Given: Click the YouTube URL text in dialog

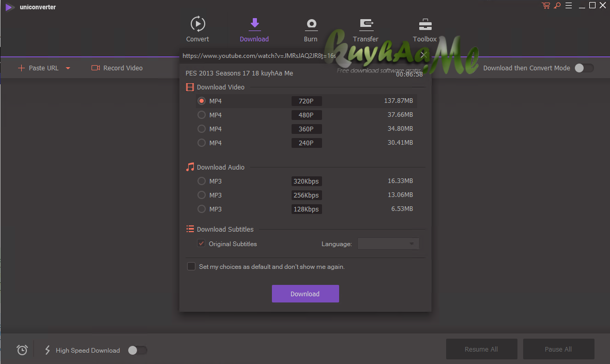Looking at the screenshot, I should tap(259, 56).
